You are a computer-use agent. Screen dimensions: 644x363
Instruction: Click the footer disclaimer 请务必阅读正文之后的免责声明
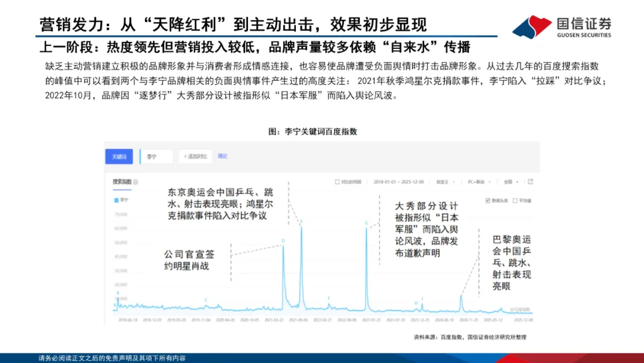pos(112,358)
